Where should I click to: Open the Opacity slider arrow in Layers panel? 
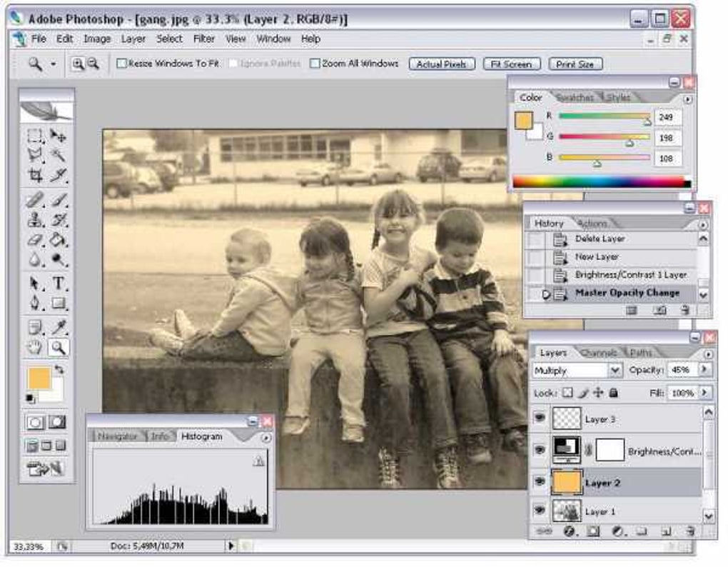(x=704, y=370)
